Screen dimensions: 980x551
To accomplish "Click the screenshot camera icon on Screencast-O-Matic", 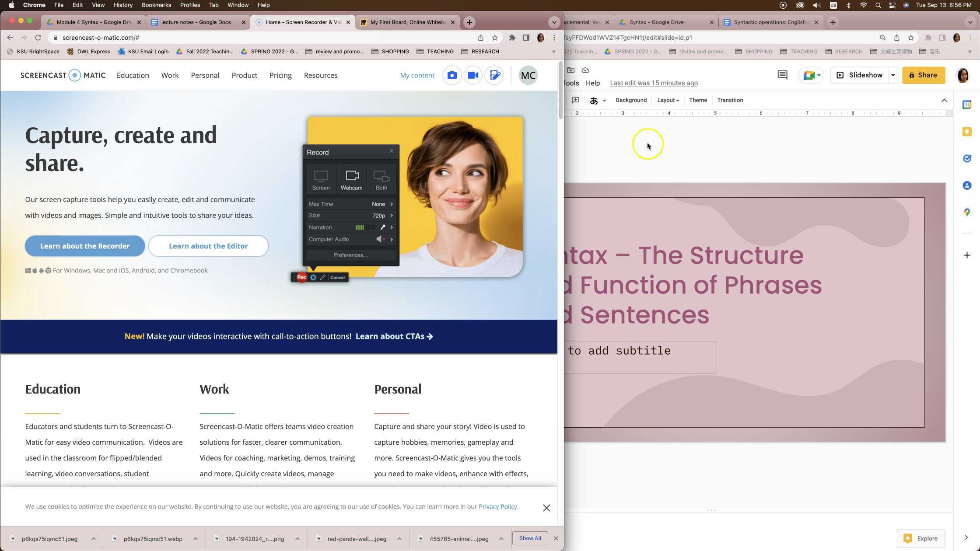I will pos(452,75).
